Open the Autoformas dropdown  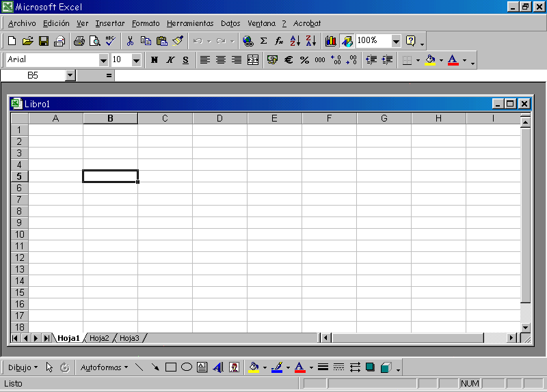point(104,367)
